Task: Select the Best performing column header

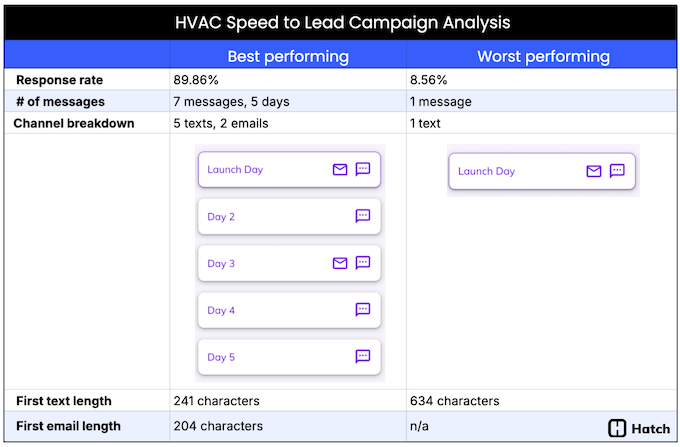Action: [x=288, y=56]
